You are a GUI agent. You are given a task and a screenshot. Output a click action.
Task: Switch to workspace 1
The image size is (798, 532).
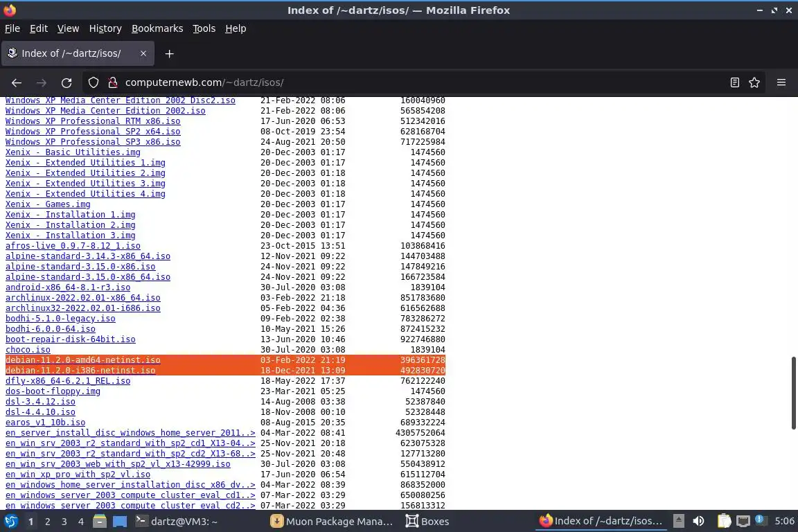(x=30, y=522)
